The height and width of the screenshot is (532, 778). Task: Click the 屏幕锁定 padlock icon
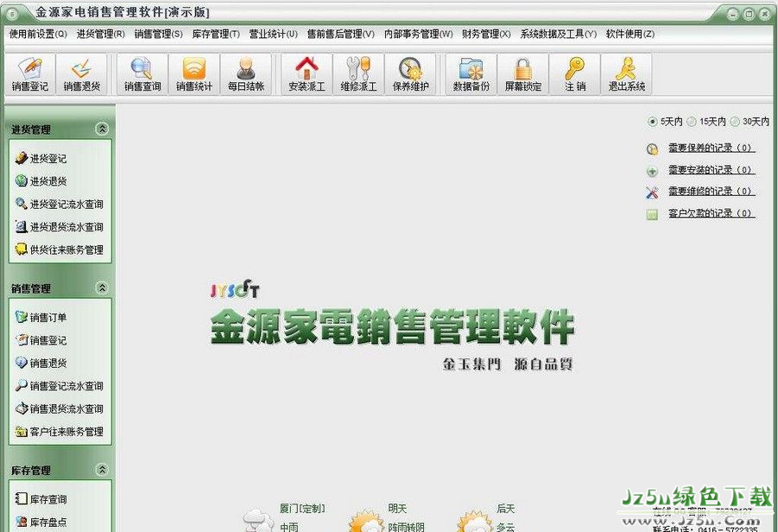pyautogui.click(x=523, y=74)
